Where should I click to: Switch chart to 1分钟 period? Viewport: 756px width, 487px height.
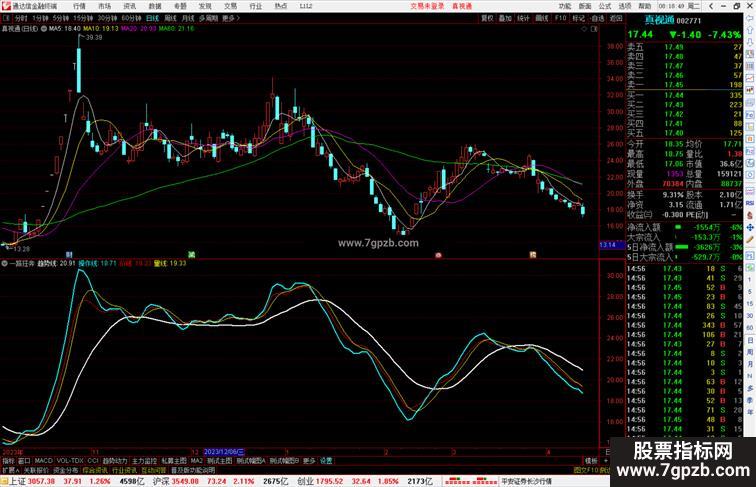[x=40, y=18]
